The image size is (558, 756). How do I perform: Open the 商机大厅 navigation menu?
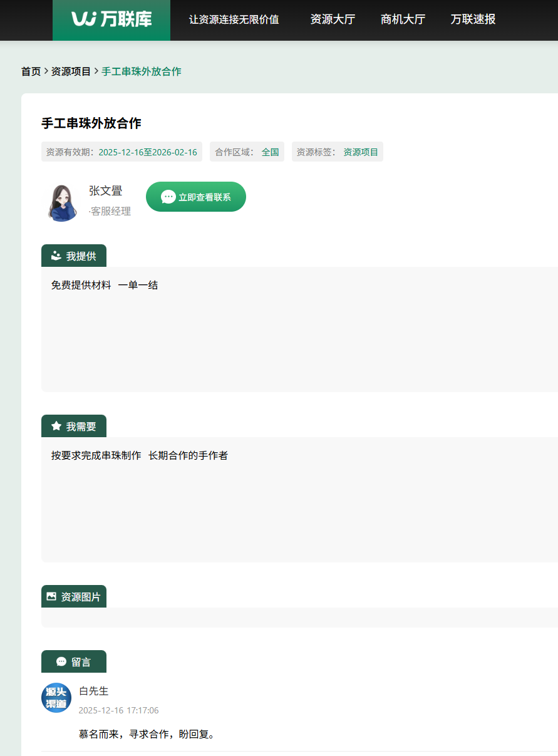(x=403, y=19)
